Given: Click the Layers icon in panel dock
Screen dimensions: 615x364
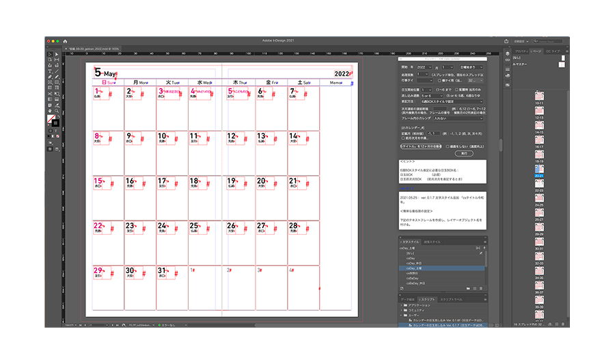Looking at the screenshot, I should (508, 53).
